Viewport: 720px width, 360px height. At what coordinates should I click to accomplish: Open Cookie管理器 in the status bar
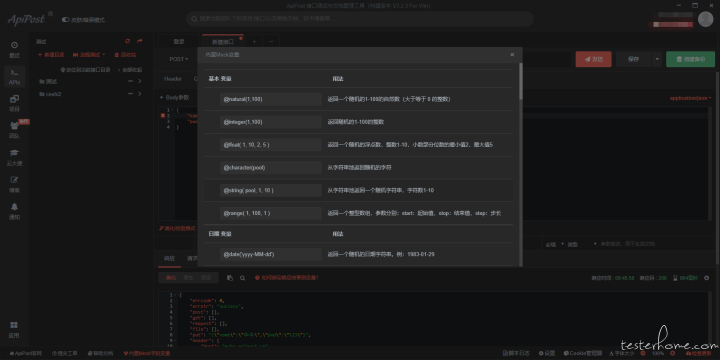coord(583,354)
